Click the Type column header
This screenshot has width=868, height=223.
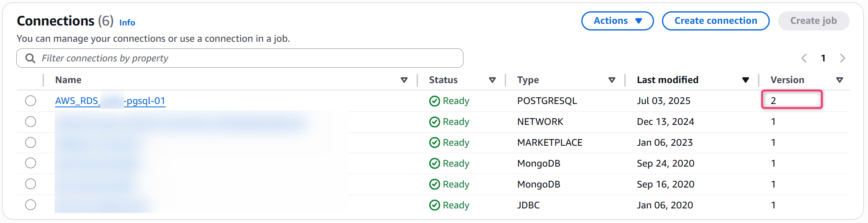(528, 80)
